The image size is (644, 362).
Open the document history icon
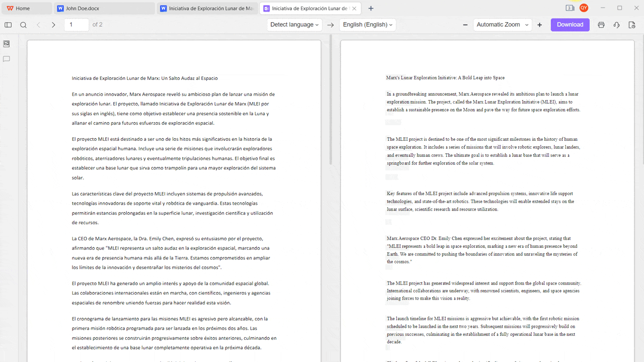point(632,25)
